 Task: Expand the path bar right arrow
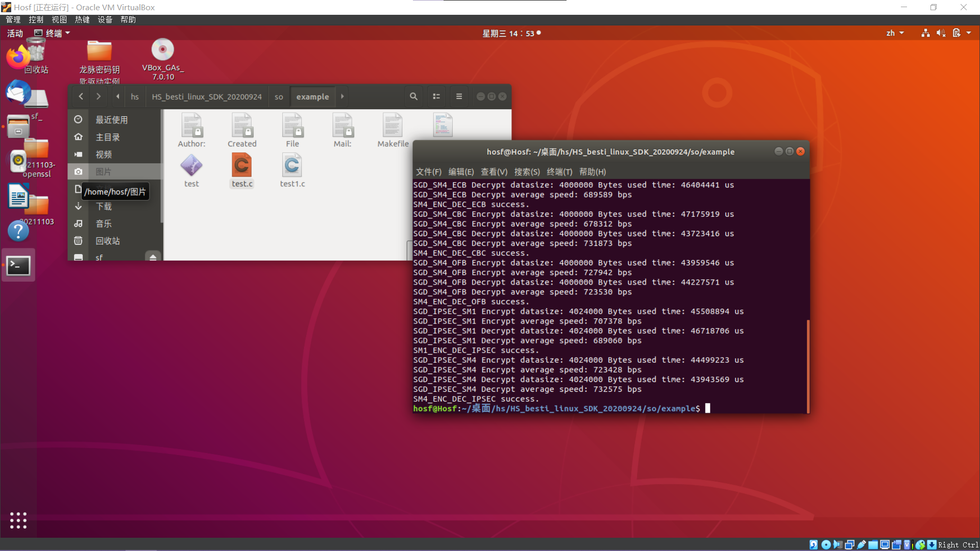[x=342, y=96]
